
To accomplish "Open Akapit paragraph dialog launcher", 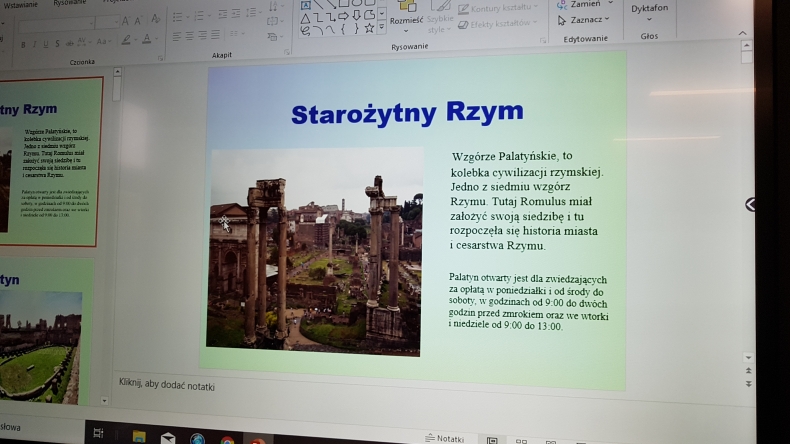I will coord(287,52).
